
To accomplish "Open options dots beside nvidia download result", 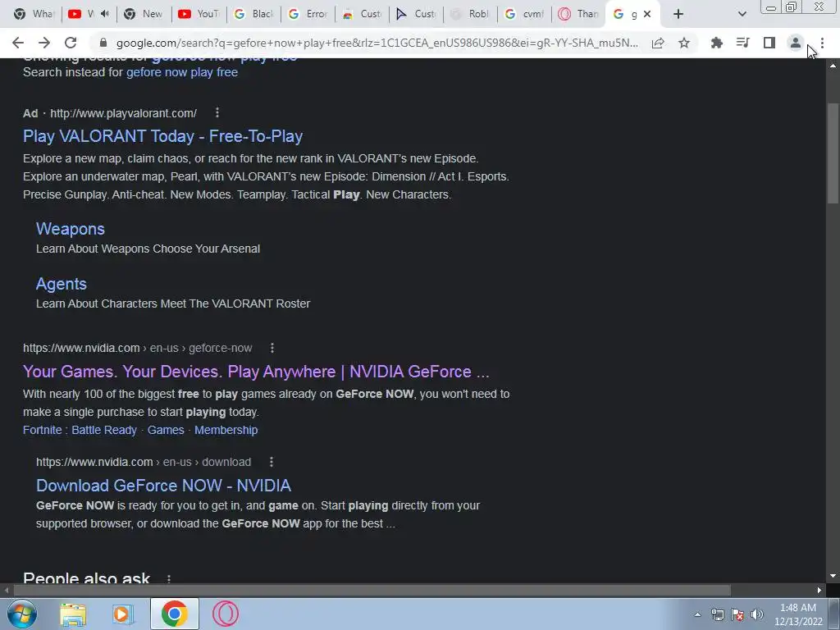I will point(271,462).
